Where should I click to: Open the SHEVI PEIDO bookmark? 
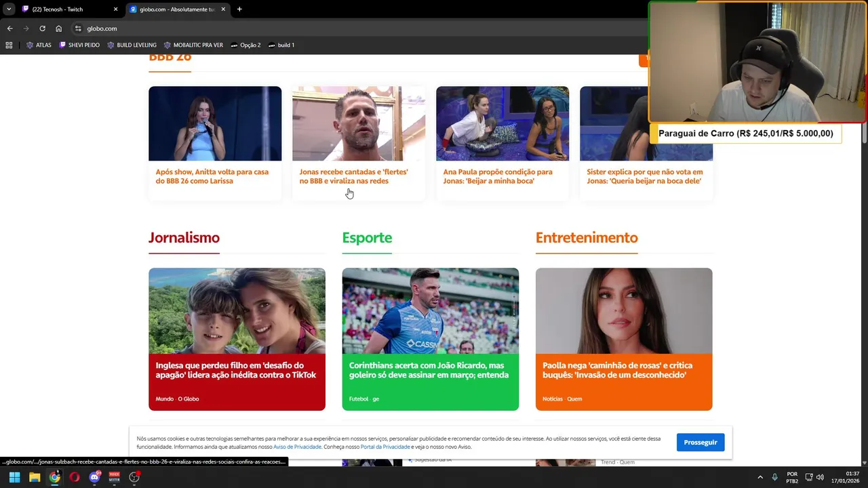click(x=79, y=45)
